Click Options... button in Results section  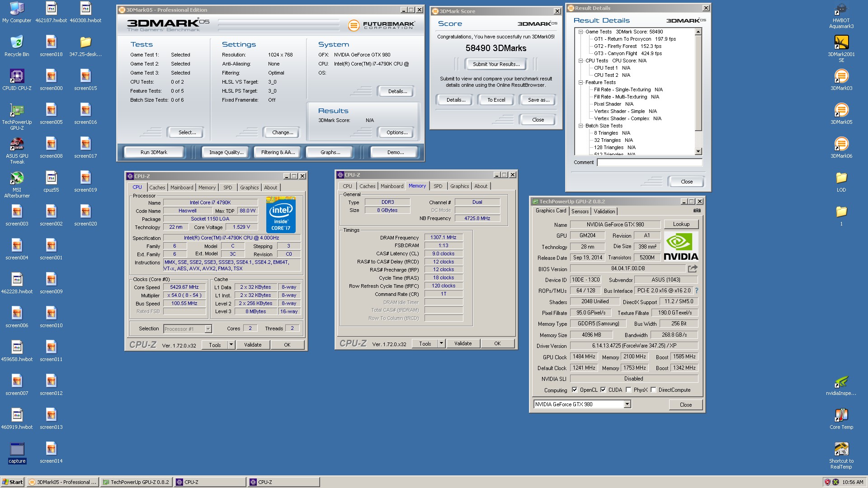point(397,132)
